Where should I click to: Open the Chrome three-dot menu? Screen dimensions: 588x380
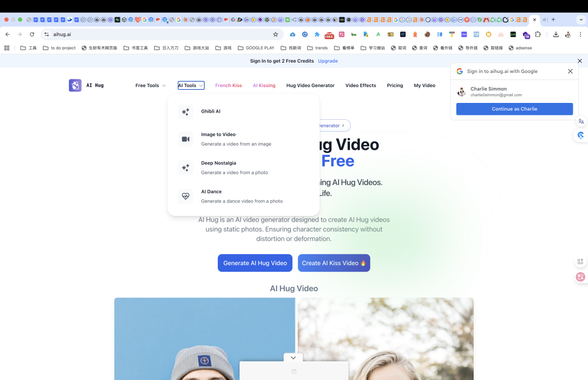(580, 34)
